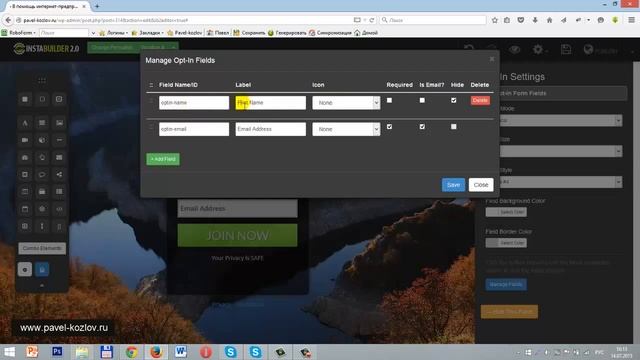Click Сохранить in RoboForm toolbar
This screenshot has width=640, height=360.
click(249, 33)
